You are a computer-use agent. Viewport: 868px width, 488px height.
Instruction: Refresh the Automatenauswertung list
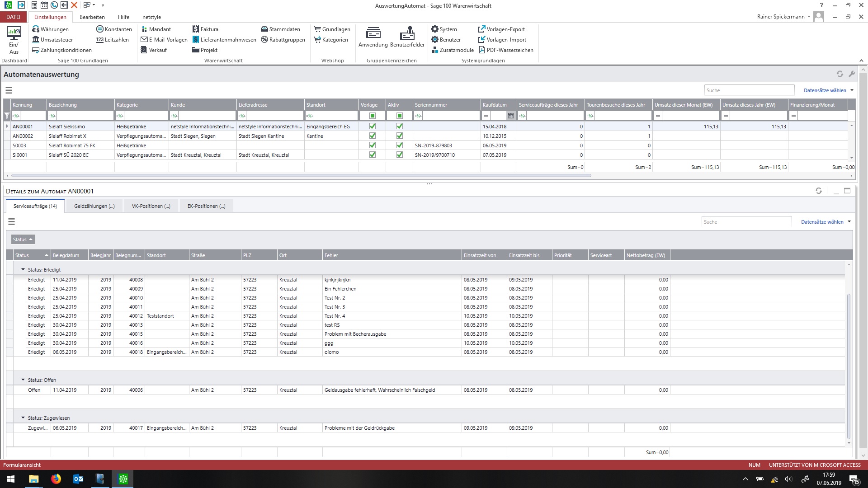(840, 74)
